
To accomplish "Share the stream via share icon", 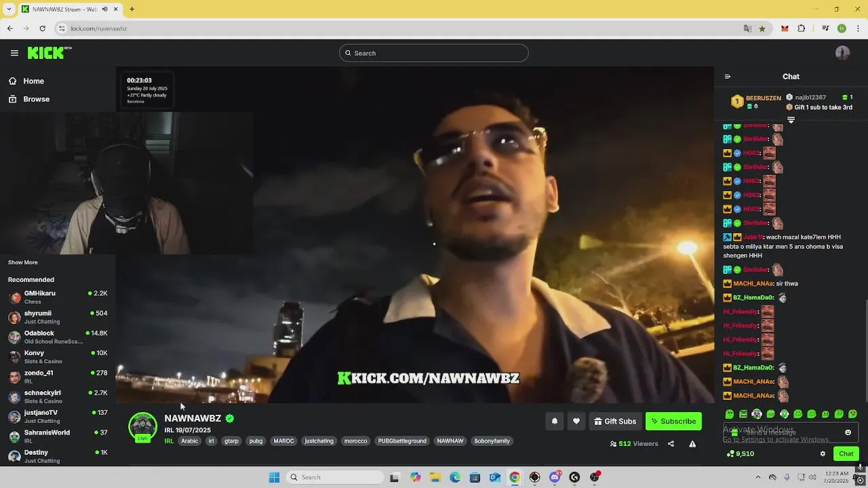I will [x=671, y=444].
